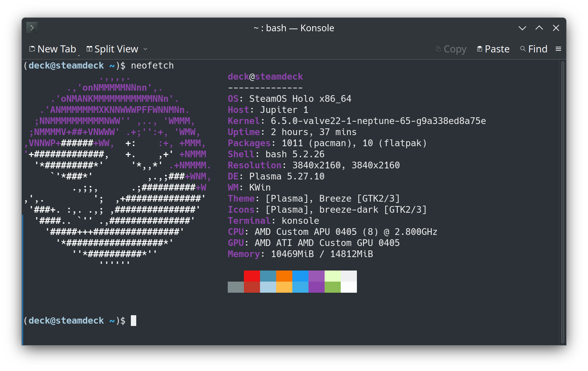
Task: Close the Konsole window
Action: pyautogui.click(x=556, y=28)
